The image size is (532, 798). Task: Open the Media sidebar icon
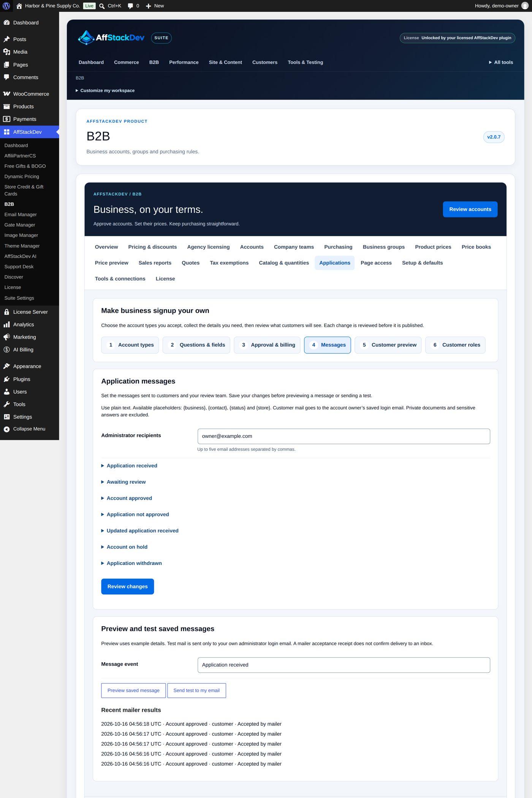tap(6, 52)
